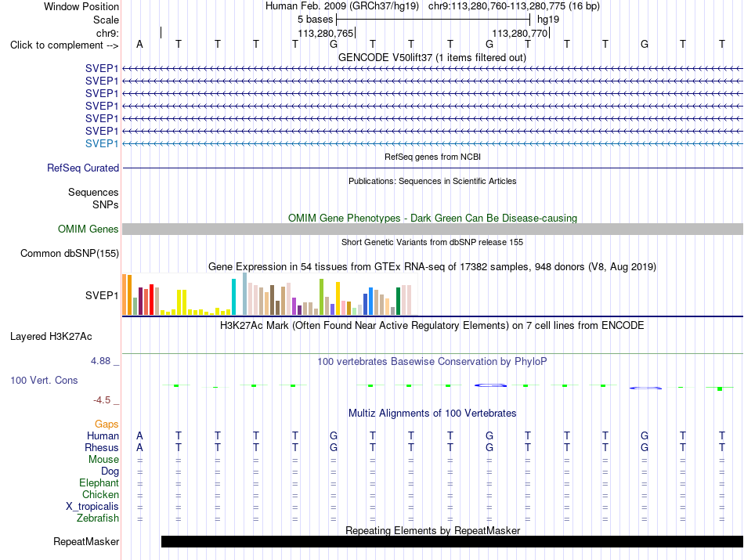Click the Common dbSNP(155) track label

(70, 254)
